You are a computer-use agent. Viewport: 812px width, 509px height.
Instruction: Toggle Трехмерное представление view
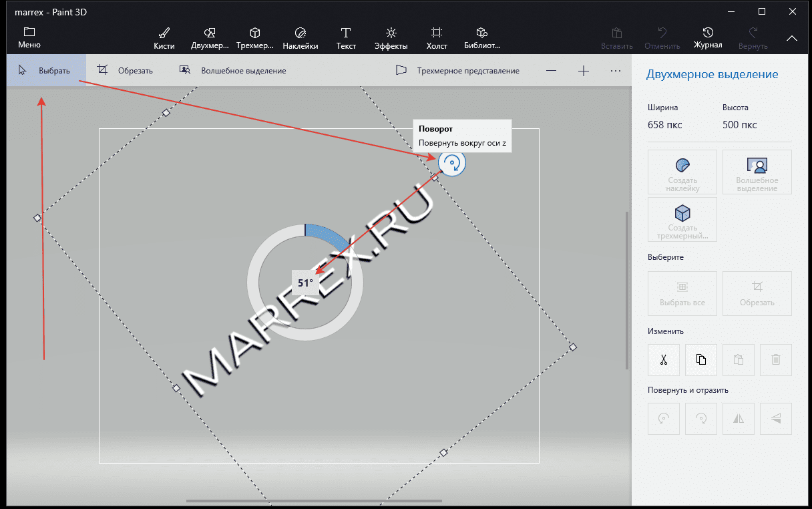(x=457, y=70)
